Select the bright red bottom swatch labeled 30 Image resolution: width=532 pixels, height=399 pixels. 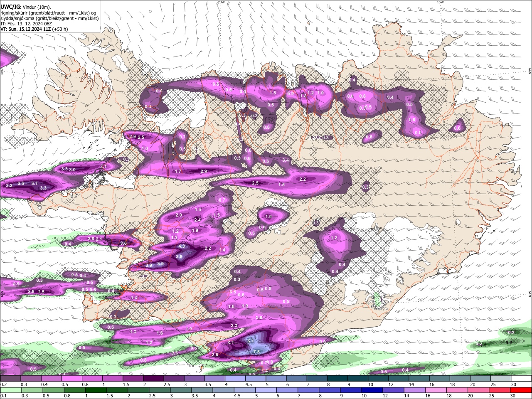coord(522,390)
